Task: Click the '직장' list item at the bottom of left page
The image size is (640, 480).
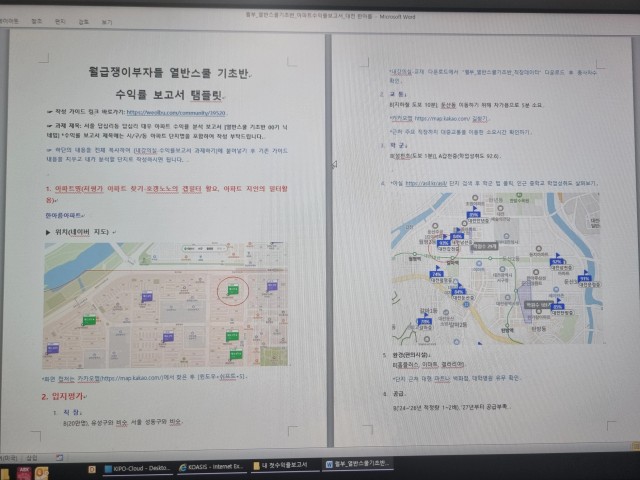Action: click(x=73, y=412)
